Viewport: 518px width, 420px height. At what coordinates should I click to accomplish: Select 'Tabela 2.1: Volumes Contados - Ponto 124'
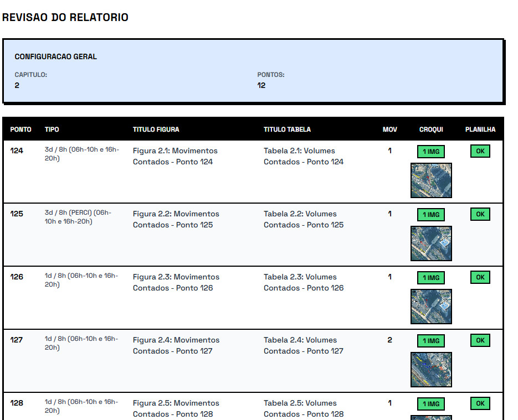304,156
